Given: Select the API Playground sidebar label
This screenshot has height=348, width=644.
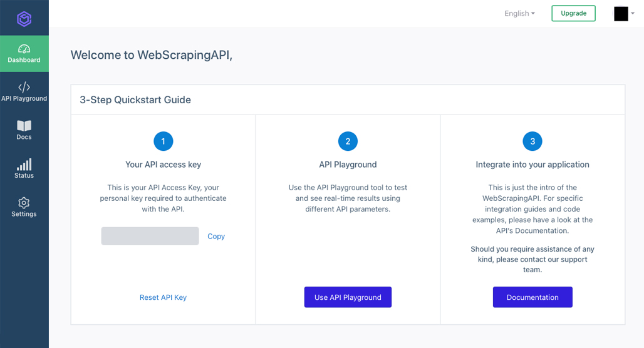Looking at the screenshot, I should (24, 98).
